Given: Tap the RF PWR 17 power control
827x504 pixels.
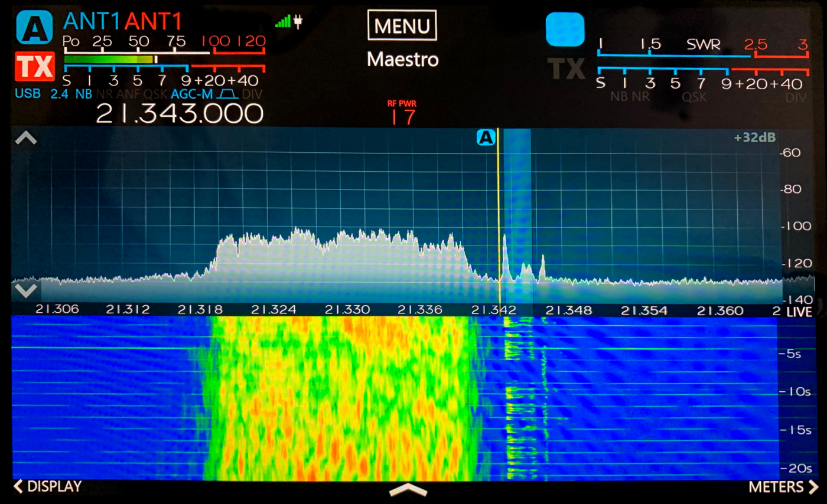Looking at the screenshot, I should [402, 112].
